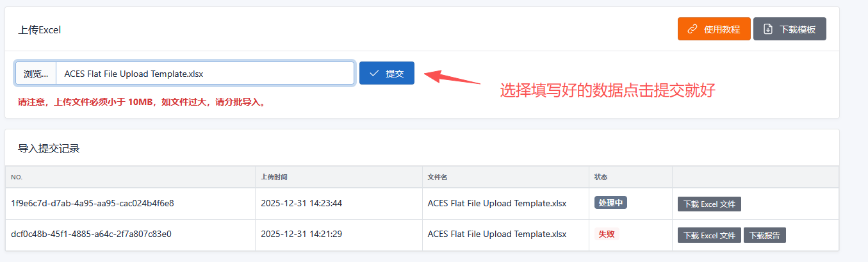Download Excel file for the 处理中 record

coord(709,204)
